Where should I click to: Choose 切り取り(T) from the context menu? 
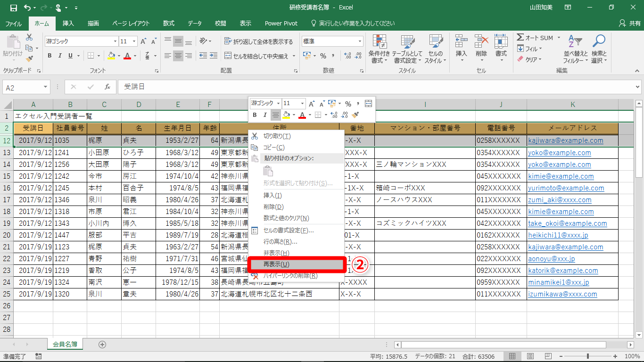(x=296, y=136)
